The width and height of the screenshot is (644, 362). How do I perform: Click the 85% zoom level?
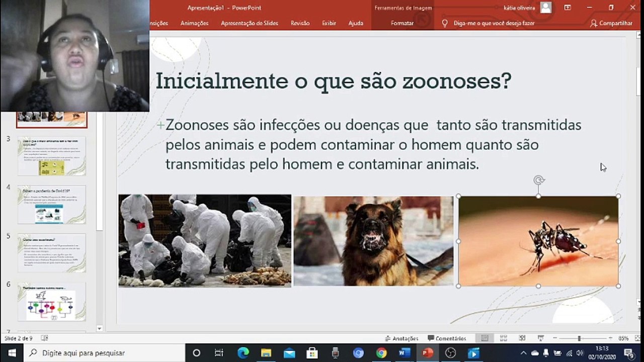[x=623, y=338]
